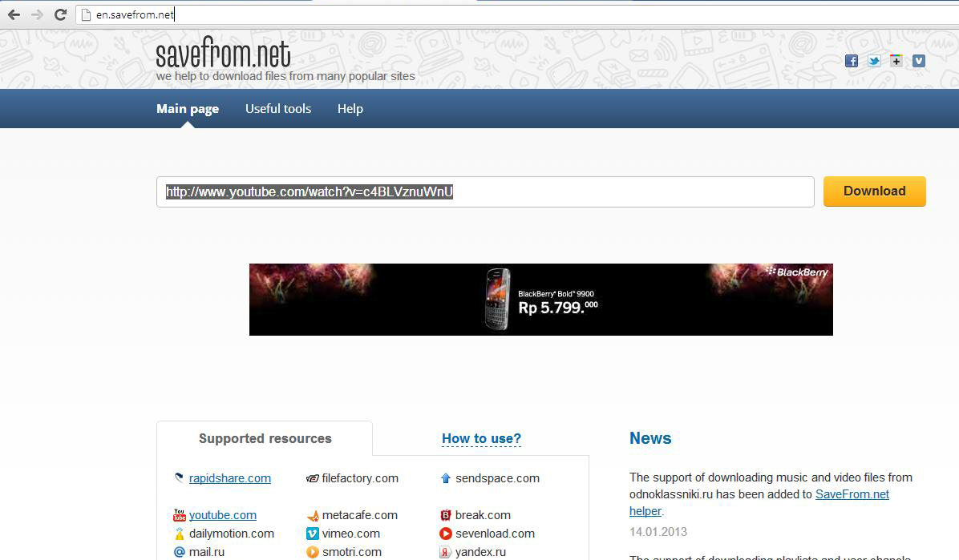Click the metacafe.com text
Screen dimensions: 959x560
(359, 515)
